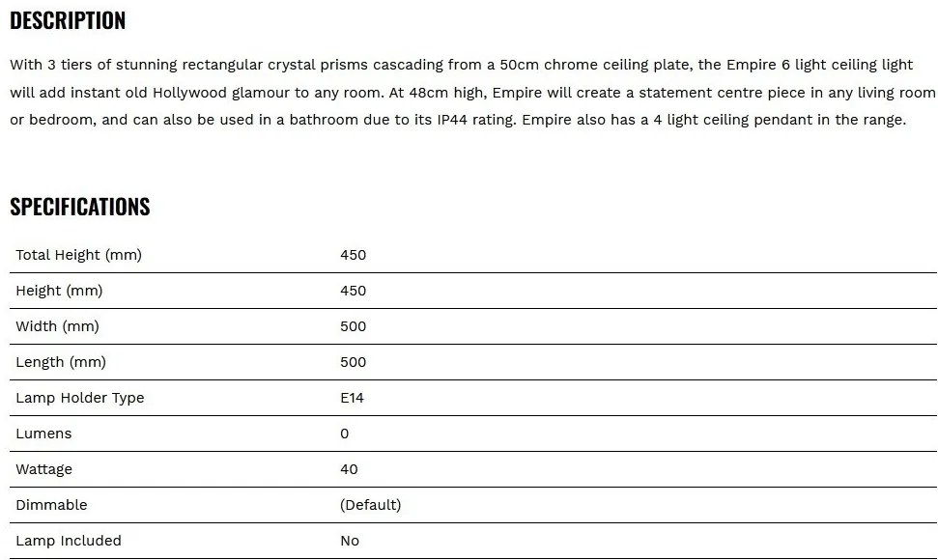Click the Width value 500

[x=353, y=327]
